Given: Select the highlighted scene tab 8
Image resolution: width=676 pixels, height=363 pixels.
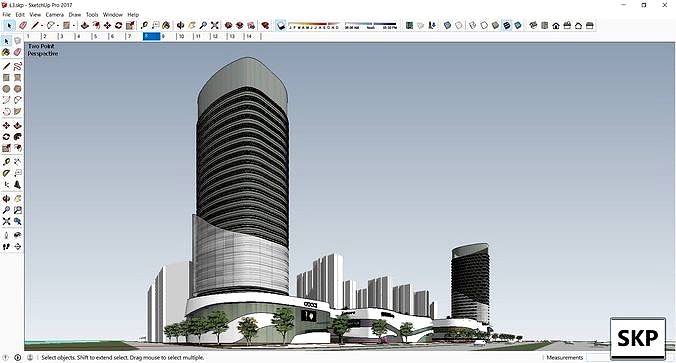Looking at the screenshot, I should tap(151, 37).
